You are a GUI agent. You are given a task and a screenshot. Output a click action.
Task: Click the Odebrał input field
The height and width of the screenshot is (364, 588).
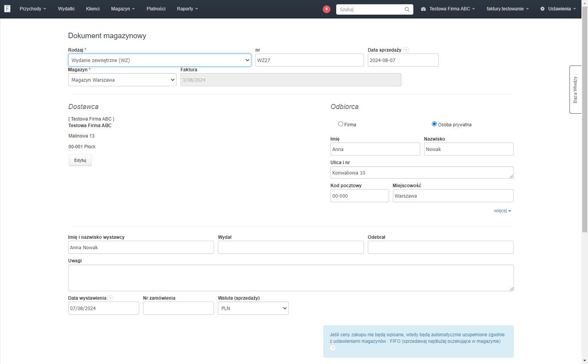[440, 247]
